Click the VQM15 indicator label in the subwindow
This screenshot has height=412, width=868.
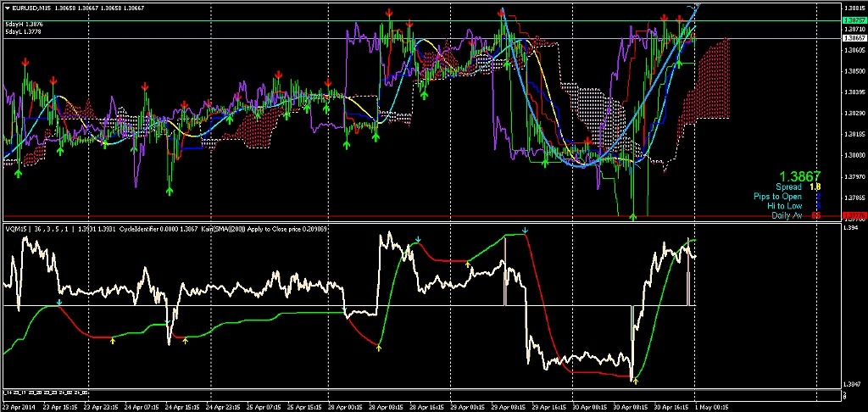15,228
